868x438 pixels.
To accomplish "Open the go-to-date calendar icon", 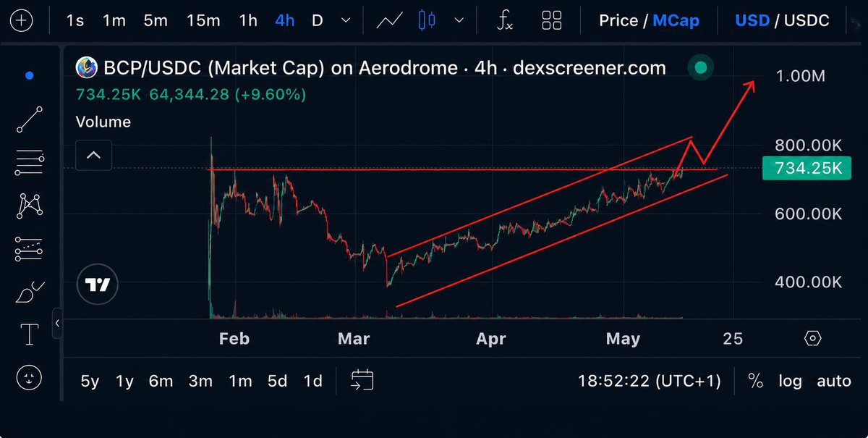I will 362,380.
